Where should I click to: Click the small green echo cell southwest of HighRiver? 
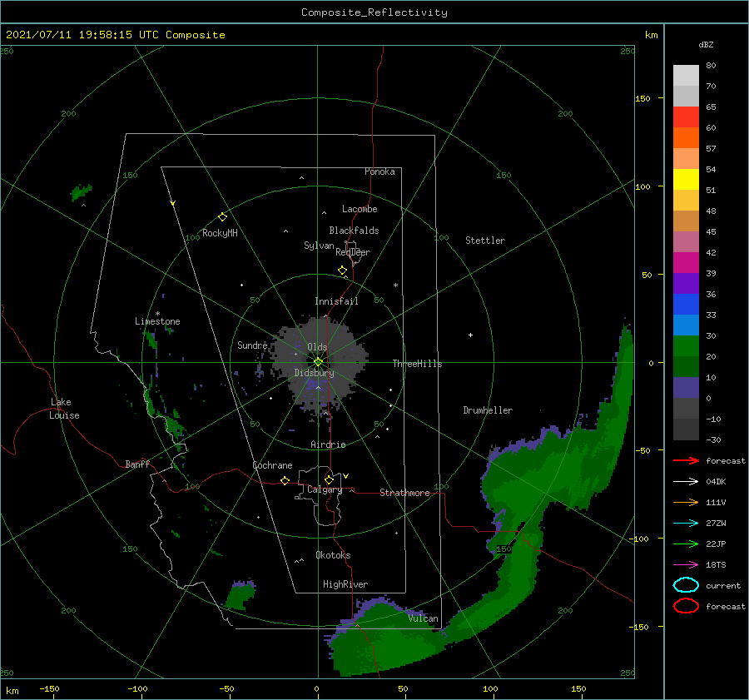coord(241,595)
